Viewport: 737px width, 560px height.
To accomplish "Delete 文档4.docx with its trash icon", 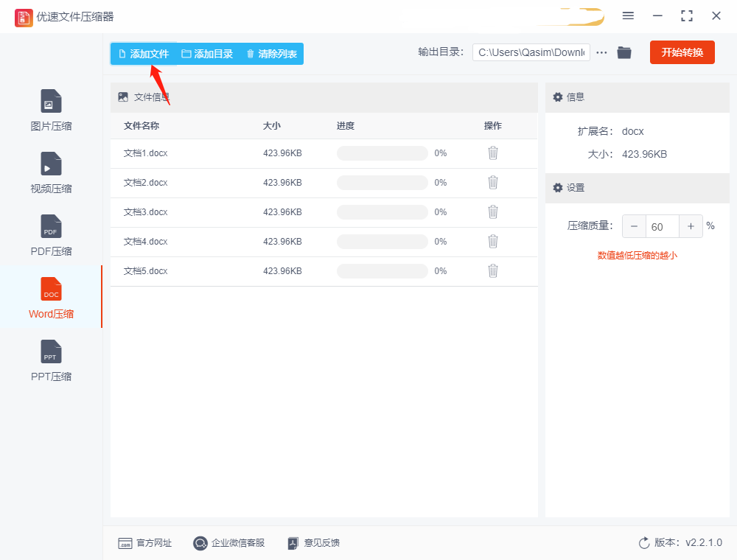I will coord(492,242).
